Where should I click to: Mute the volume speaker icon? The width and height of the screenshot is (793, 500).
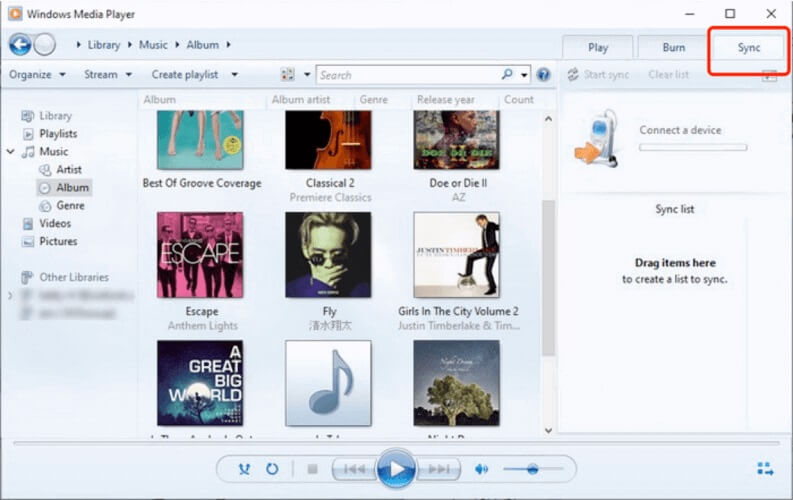point(482,468)
